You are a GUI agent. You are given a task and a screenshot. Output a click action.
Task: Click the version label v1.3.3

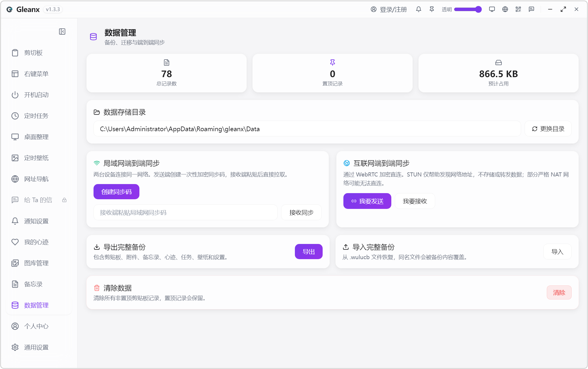click(x=53, y=9)
